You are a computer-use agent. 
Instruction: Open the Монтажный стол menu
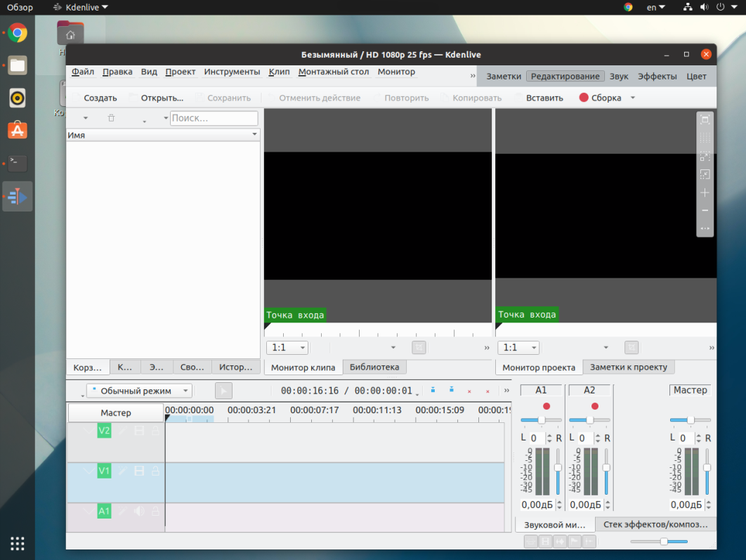[333, 72]
